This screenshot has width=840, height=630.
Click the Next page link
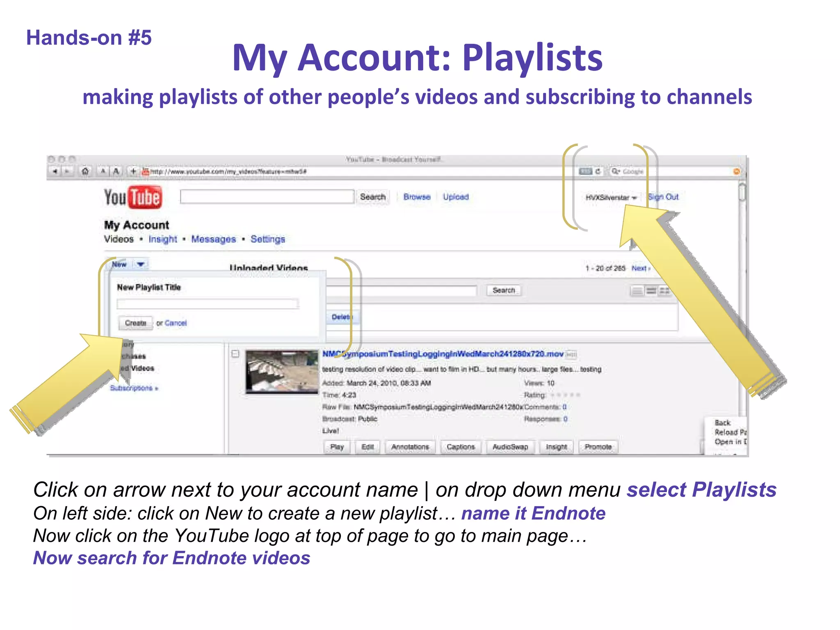641,268
